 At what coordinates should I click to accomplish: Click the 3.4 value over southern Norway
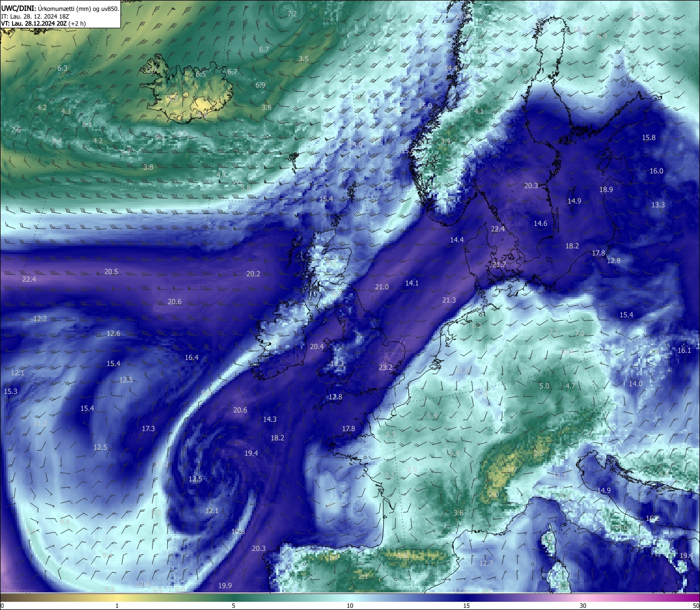445,141
